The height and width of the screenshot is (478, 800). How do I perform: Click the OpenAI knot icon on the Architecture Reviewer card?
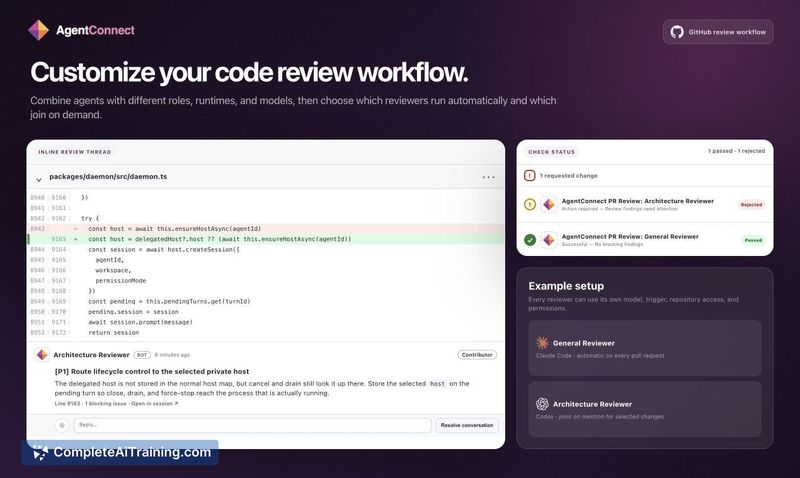click(x=542, y=404)
